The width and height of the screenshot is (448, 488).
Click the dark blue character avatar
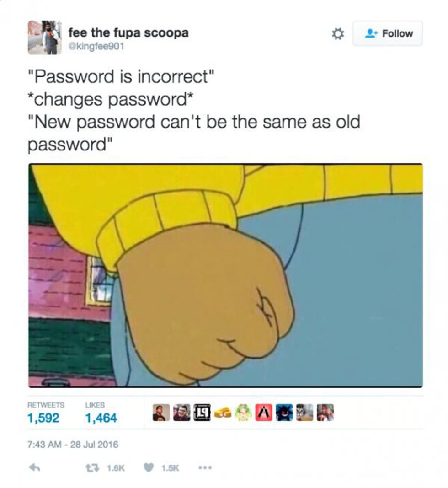(x=284, y=413)
